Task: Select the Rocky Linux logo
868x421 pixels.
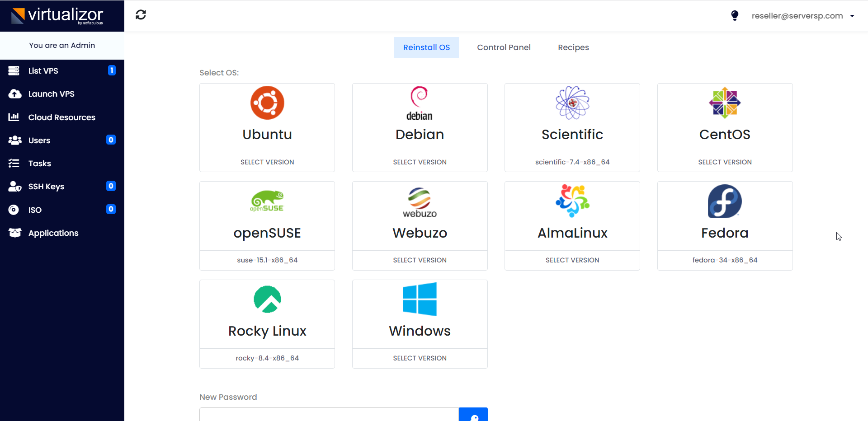Action: tap(267, 299)
